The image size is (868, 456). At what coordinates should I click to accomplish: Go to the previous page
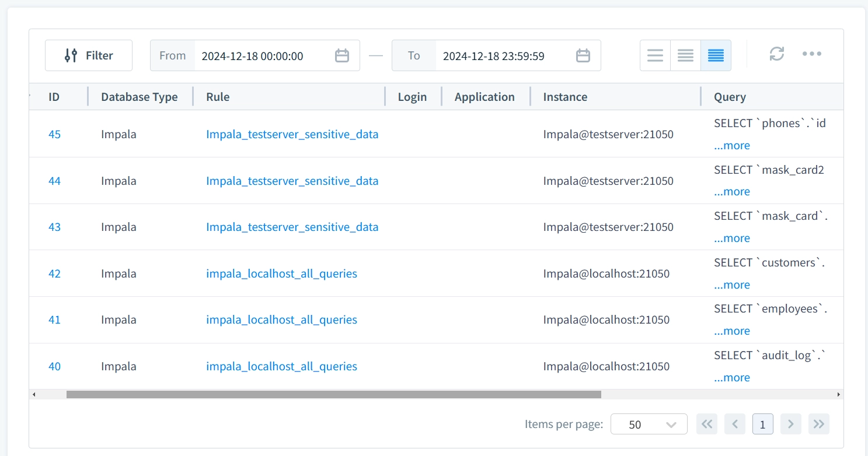(x=735, y=424)
